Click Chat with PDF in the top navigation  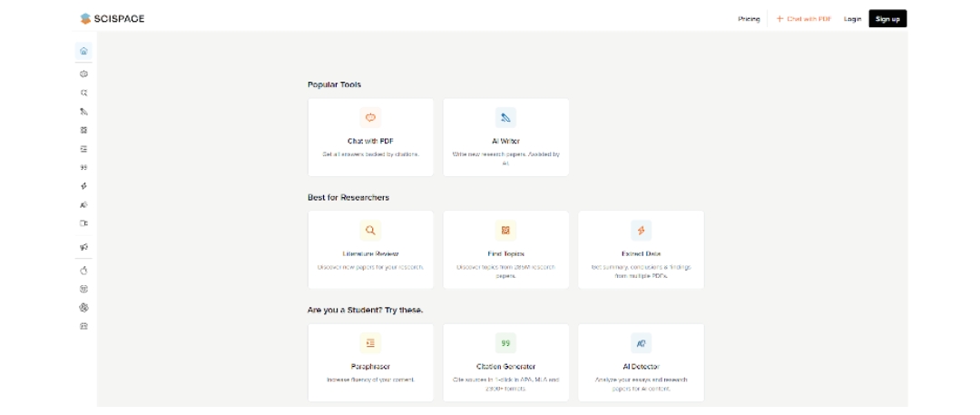pyautogui.click(x=803, y=18)
